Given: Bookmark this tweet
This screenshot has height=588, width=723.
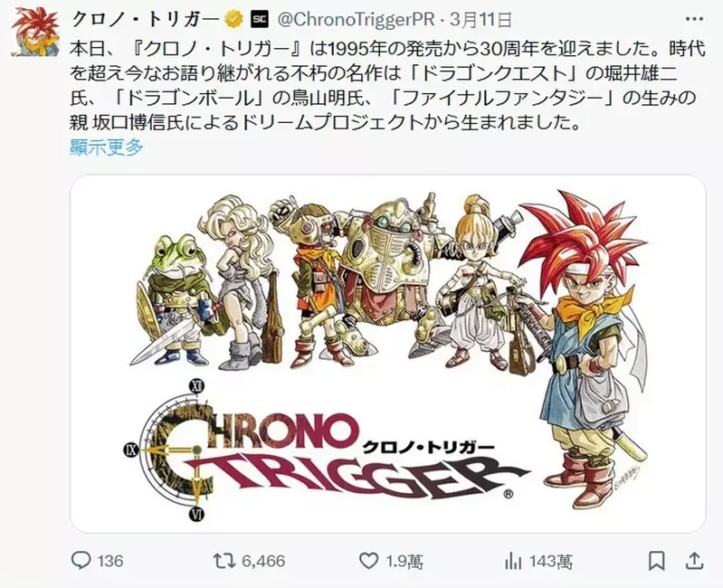Looking at the screenshot, I should [x=657, y=561].
